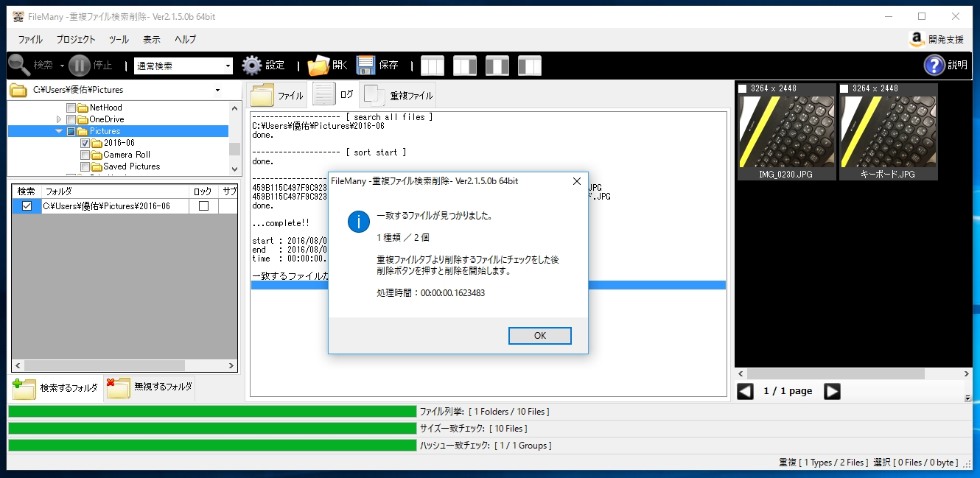Click the 重複 [ 1 Types / 2 Files ] status text
The width and height of the screenshot is (980, 478).
coord(823,463)
